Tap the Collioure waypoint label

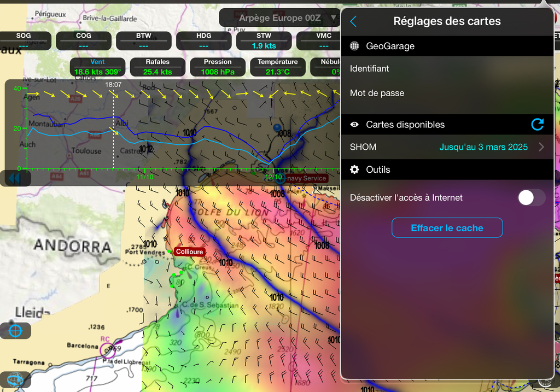pos(189,251)
